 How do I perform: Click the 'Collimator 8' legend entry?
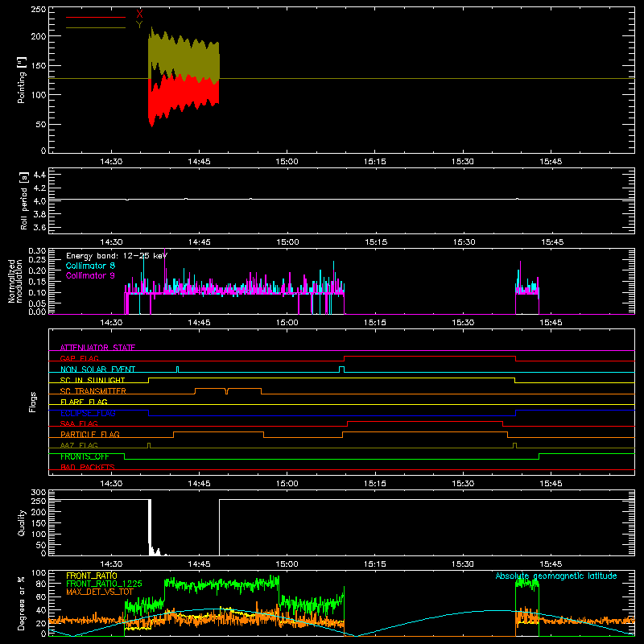click(90, 266)
